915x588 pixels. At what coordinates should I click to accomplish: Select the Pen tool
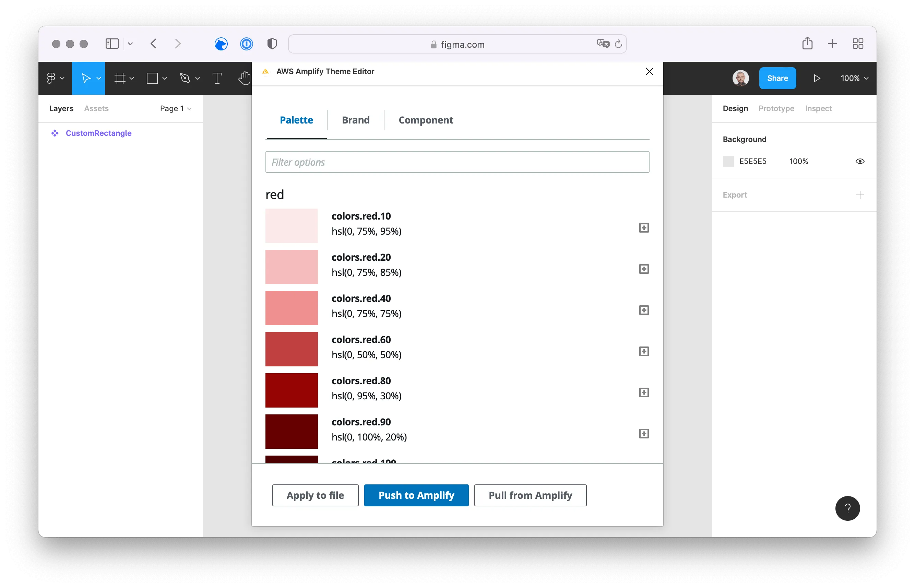[186, 78]
